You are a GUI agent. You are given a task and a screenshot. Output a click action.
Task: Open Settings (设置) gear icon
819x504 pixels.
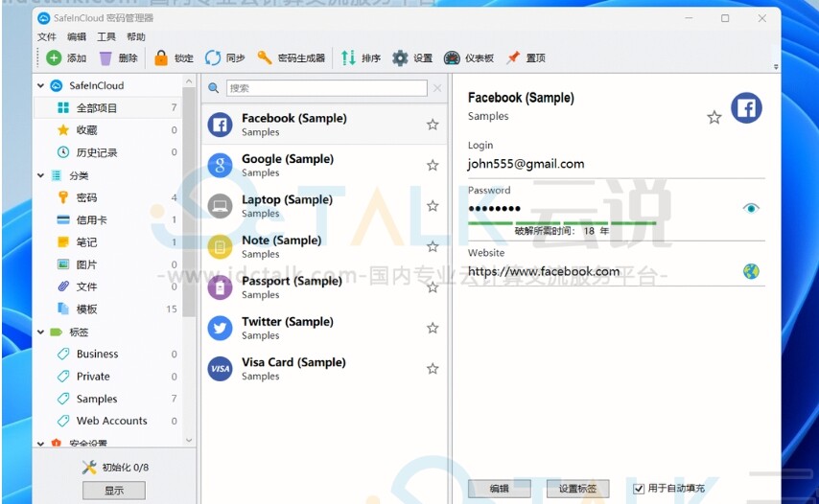(x=400, y=57)
